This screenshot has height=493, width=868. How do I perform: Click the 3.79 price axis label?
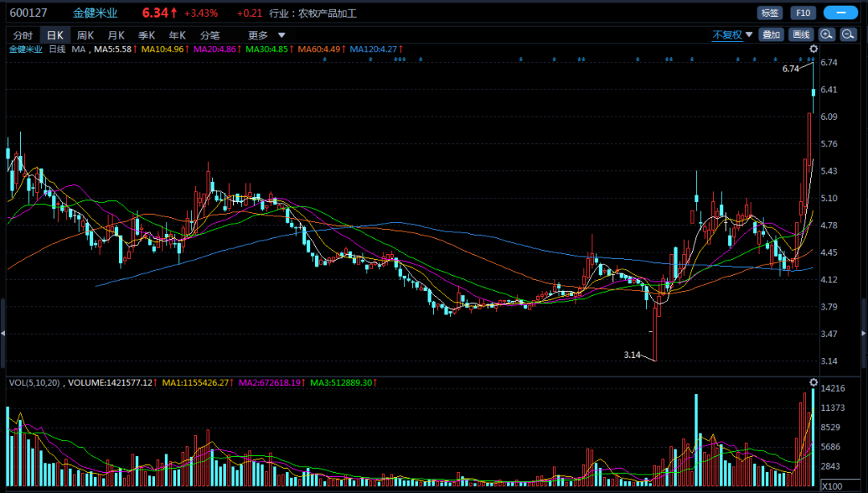point(829,306)
